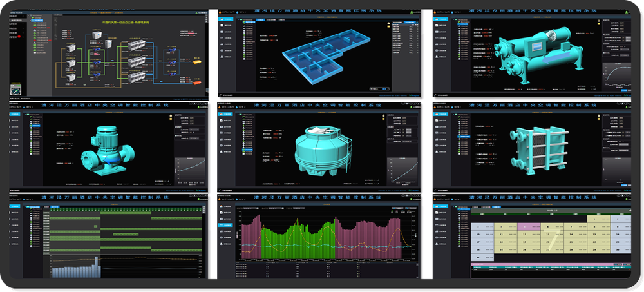This screenshot has height=292, width=644.
Task: Open the minimap thumbnail in heat source diagram panel
Action: tap(15, 90)
